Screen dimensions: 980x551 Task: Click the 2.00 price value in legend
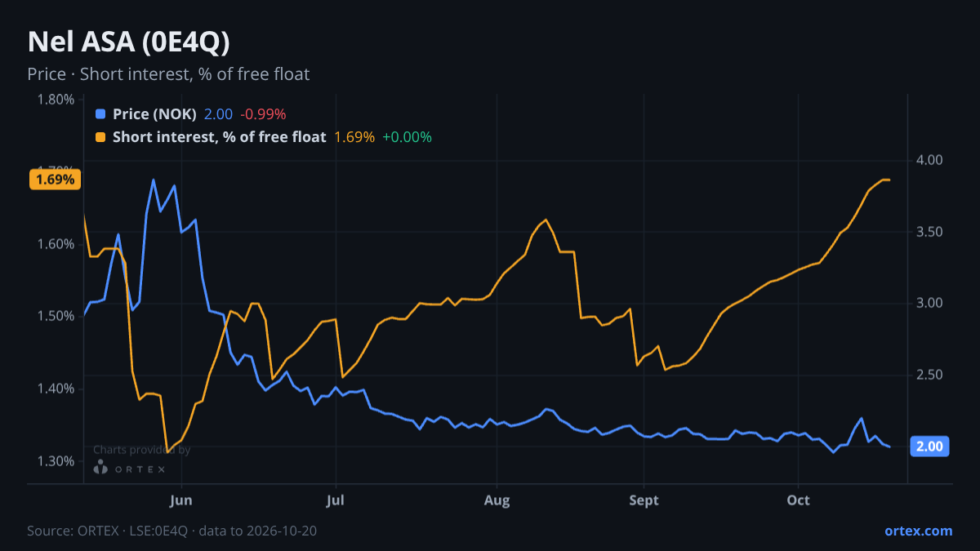coord(218,114)
